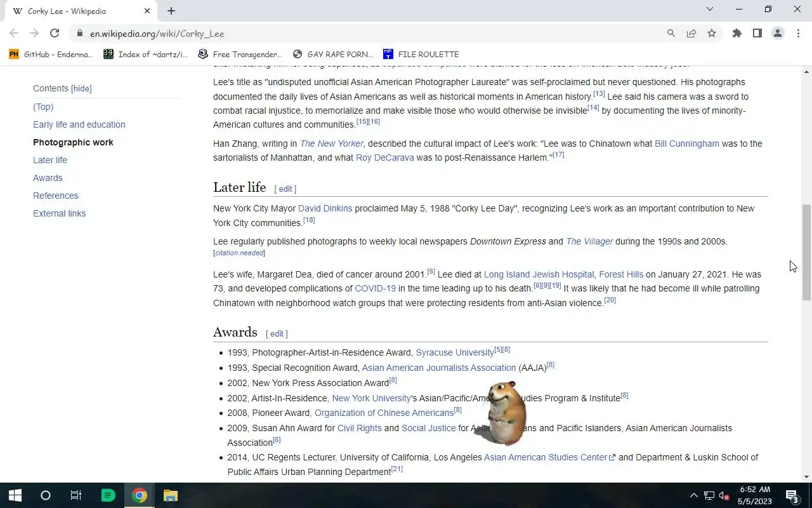Go to Later life in the Contents
Image resolution: width=812 pixels, height=508 pixels.
[x=50, y=160]
